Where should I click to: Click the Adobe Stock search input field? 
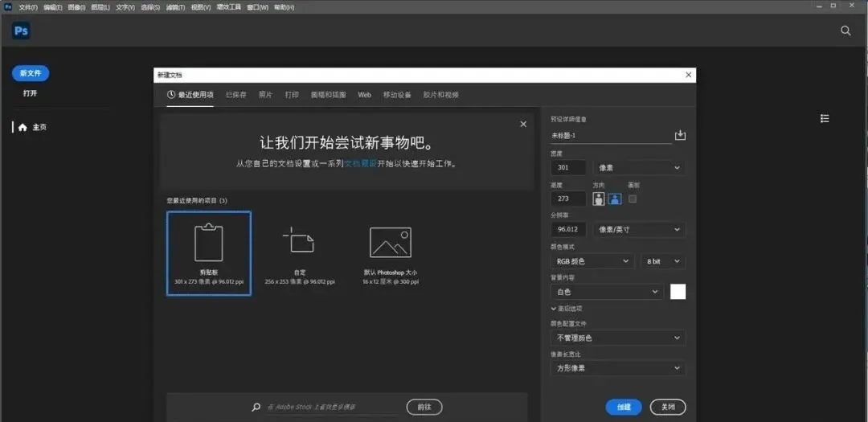coord(332,407)
